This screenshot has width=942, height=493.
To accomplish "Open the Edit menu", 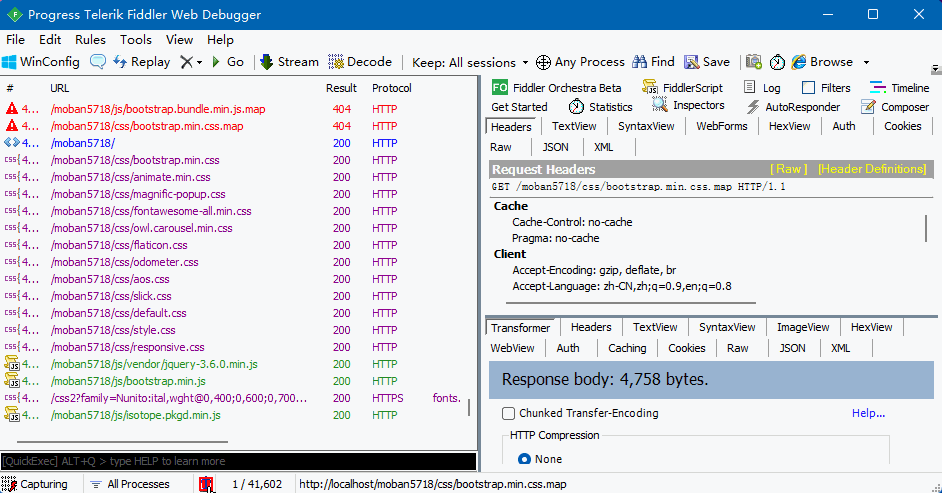I will pos(50,40).
